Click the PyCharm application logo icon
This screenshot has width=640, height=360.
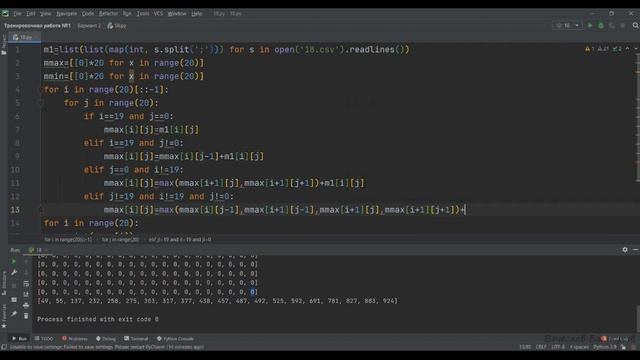pos(5,13)
